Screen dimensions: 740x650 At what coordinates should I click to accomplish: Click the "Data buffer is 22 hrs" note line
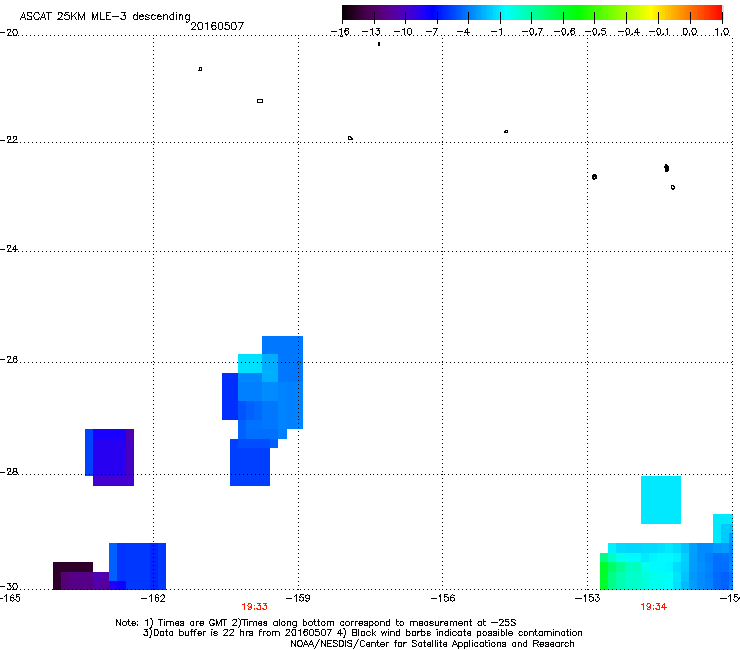tap(362, 633)
